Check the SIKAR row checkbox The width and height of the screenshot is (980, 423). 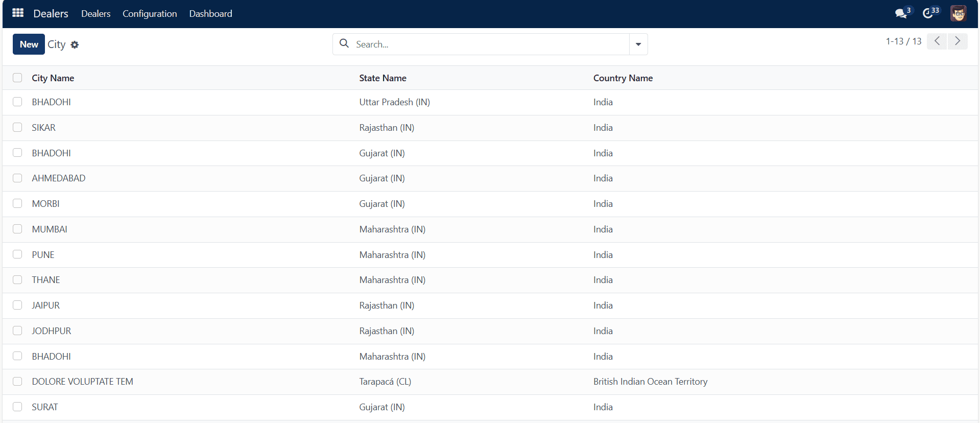pyautogui.click(x=17, y=127)
